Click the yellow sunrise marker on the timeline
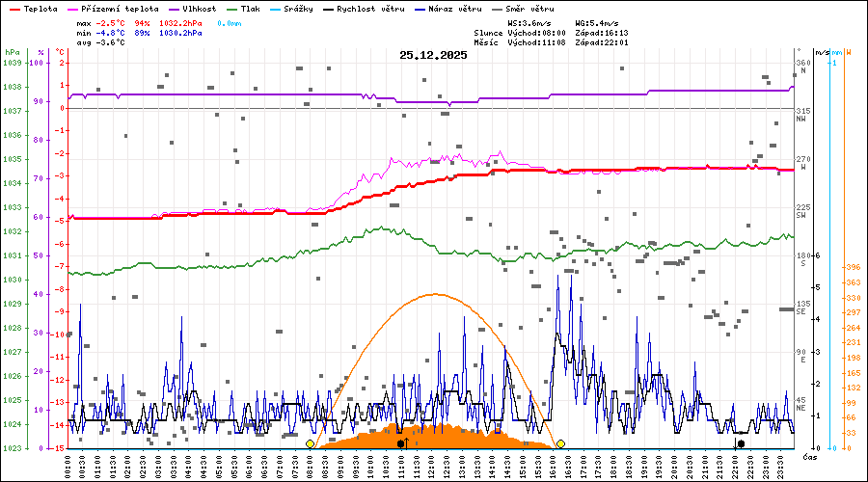 [310, 443]
